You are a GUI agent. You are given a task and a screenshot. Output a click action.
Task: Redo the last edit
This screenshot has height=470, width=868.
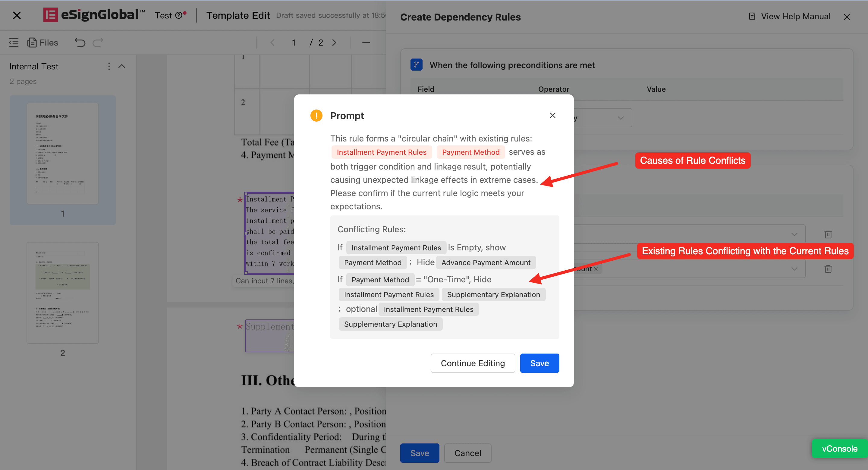pyautogui.click(x=98, y=43)
